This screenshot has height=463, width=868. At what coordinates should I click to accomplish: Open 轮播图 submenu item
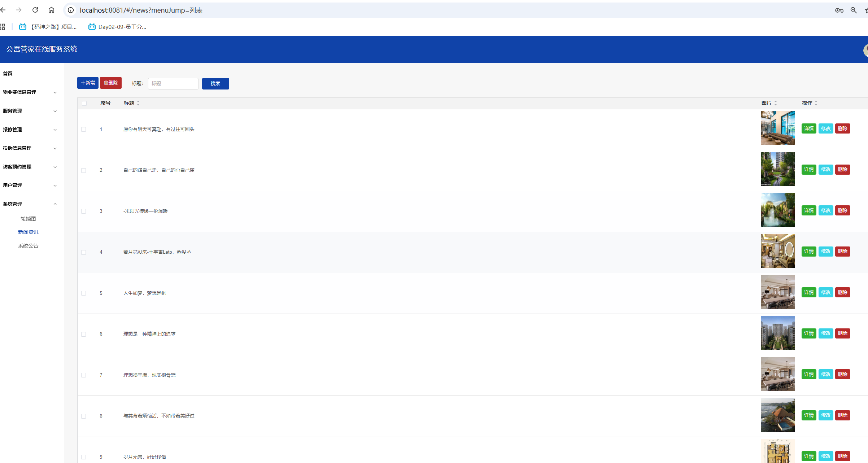(28, 219)
